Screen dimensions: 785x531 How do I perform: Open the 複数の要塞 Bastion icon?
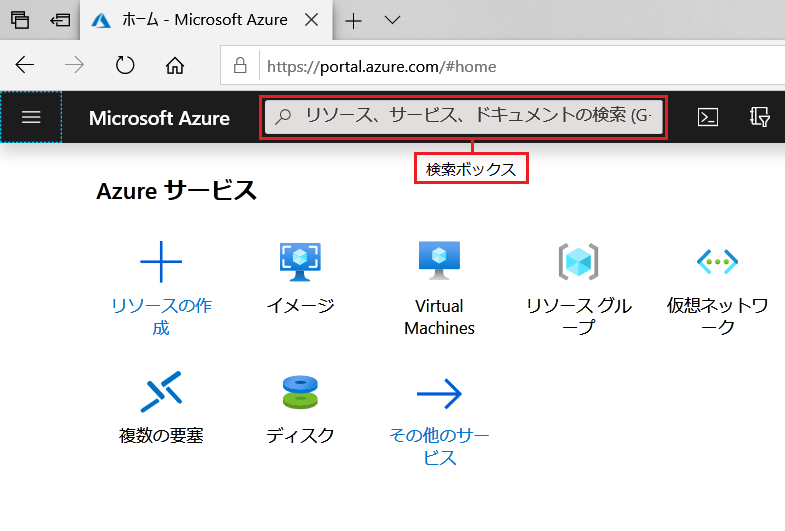coord(161,392)
